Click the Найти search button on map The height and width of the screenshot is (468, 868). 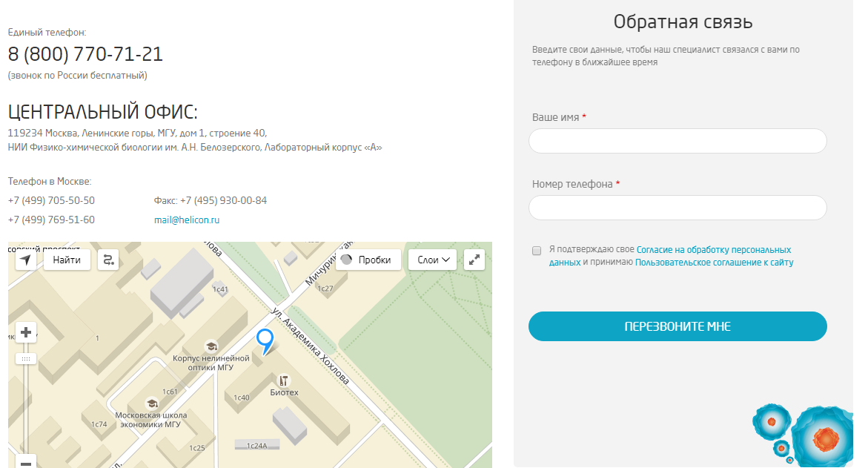pyautogui.click(x=67, y=260)
